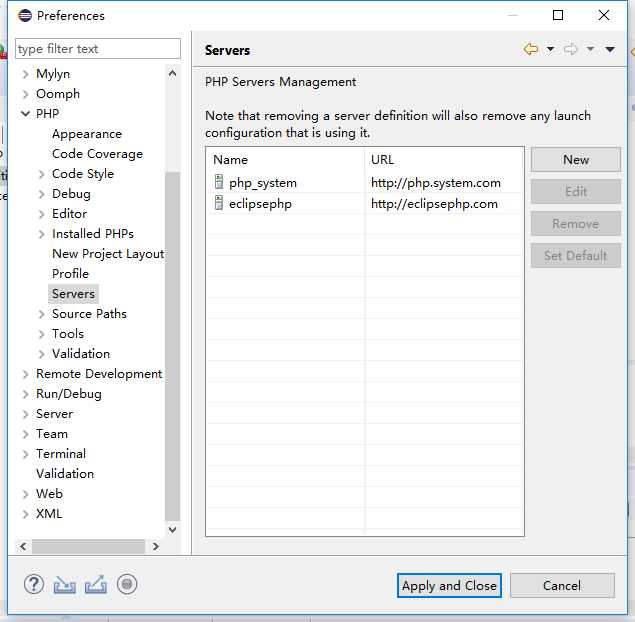Click Apply and Close button
Screen dimensions: 635x622
click(x=449, y=586)
